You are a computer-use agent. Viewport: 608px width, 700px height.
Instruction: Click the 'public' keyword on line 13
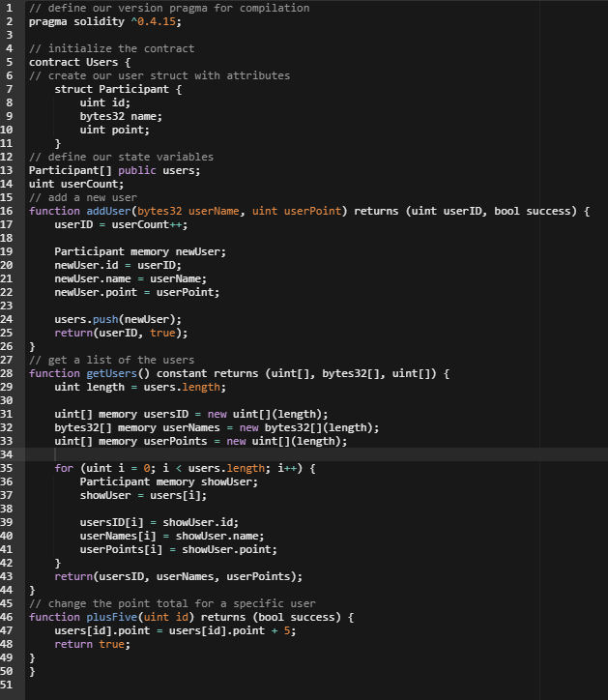pyautogui.click(x=137, y=170)
